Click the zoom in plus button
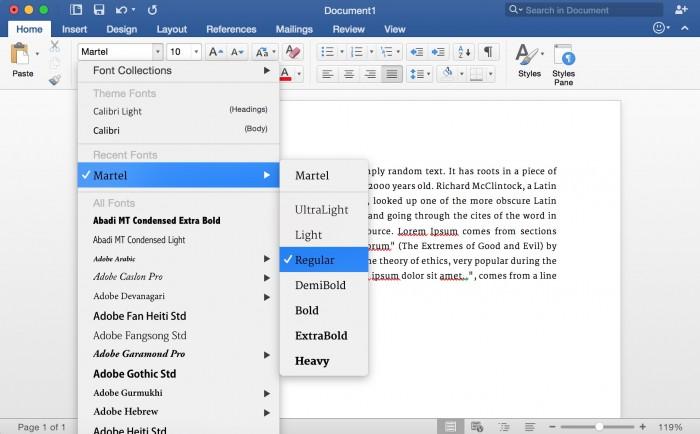This screenshot has height=434, width=700. pos(643,427)
